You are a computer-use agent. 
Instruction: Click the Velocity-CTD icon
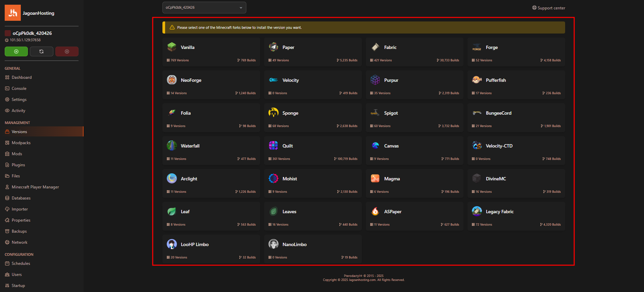(477, 145)
